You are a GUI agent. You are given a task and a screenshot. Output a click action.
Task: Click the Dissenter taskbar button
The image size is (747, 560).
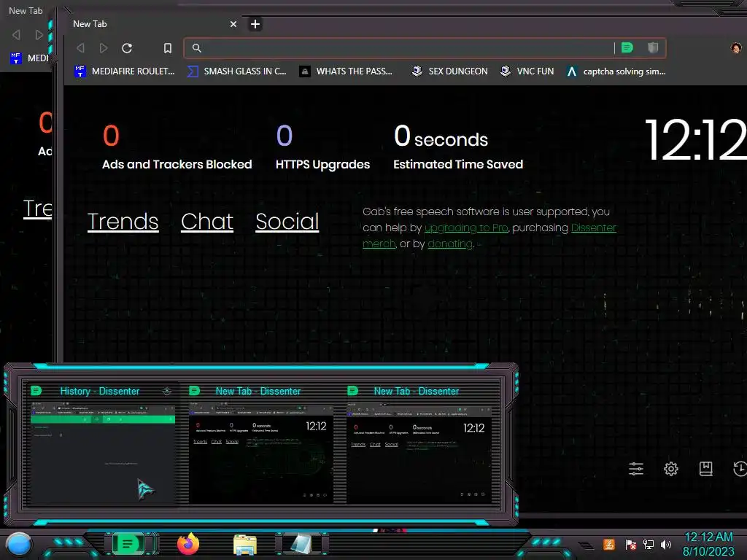coord(128,544)
